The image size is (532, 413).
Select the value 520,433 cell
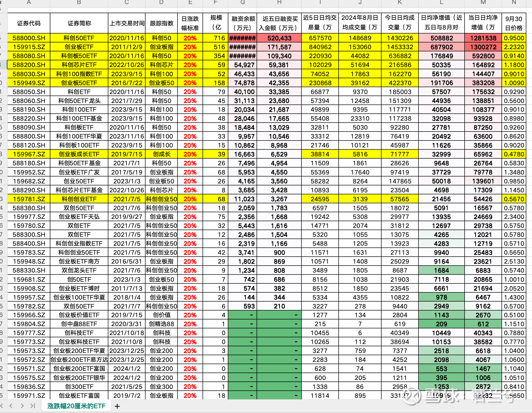coord(279,38)
